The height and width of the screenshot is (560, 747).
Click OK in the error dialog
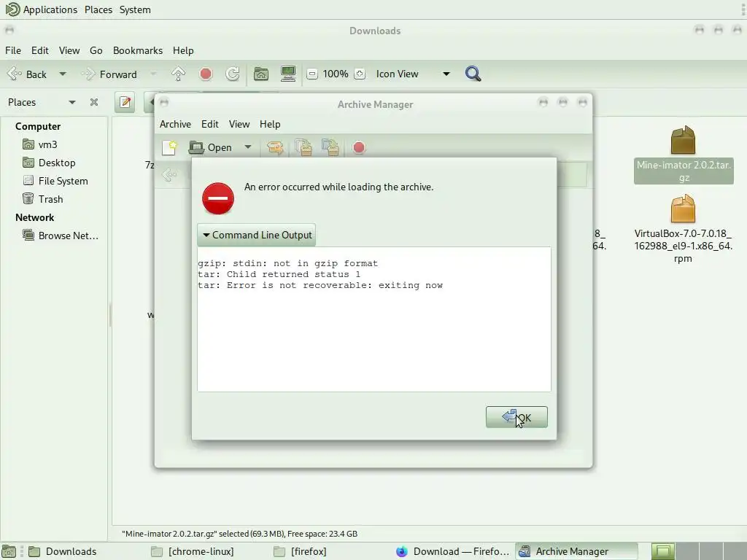516,417
